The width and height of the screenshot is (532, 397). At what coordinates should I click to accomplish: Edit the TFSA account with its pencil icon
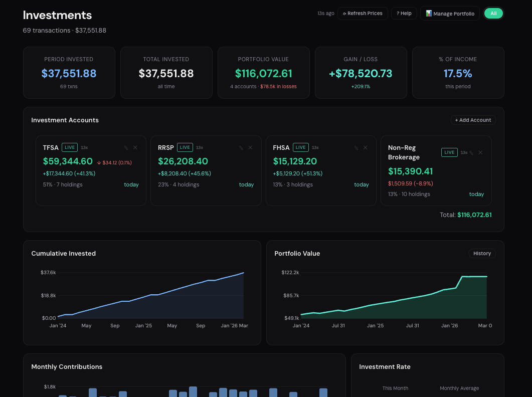coord(126,147)
